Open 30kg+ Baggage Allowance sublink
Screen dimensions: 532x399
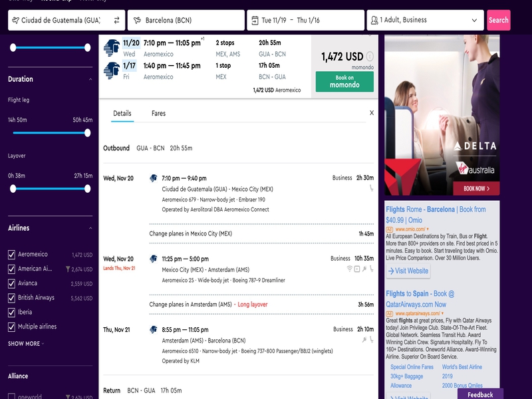tap(406, 380)
